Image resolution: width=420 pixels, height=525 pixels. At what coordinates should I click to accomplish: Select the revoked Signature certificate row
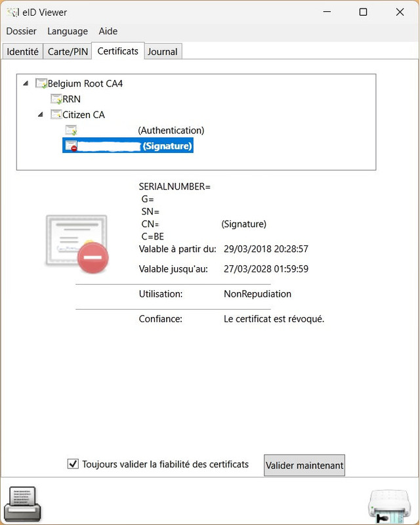[128, 146]
